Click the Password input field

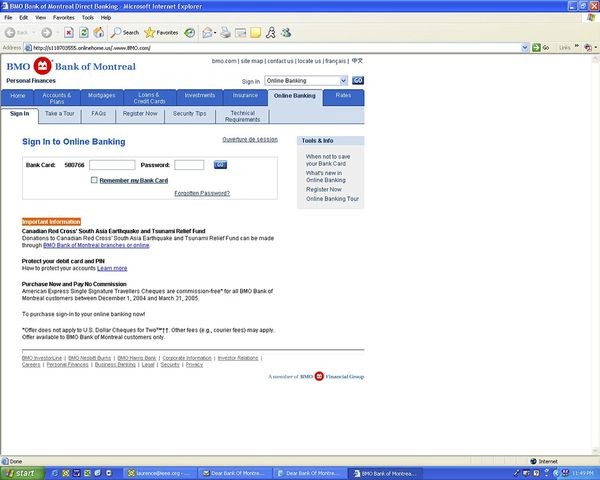click(189, 165)
